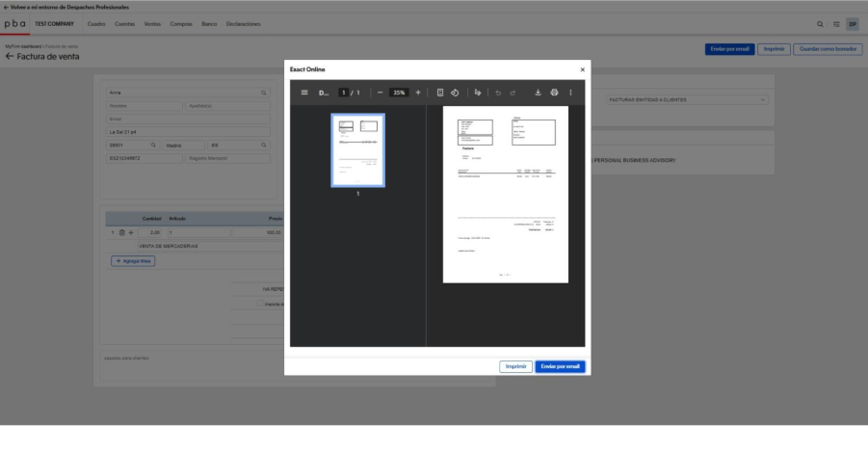The width and height of the screenshot is (868, 454).
Task: Zoom out with the minus icon
Action: click(381, 93)
